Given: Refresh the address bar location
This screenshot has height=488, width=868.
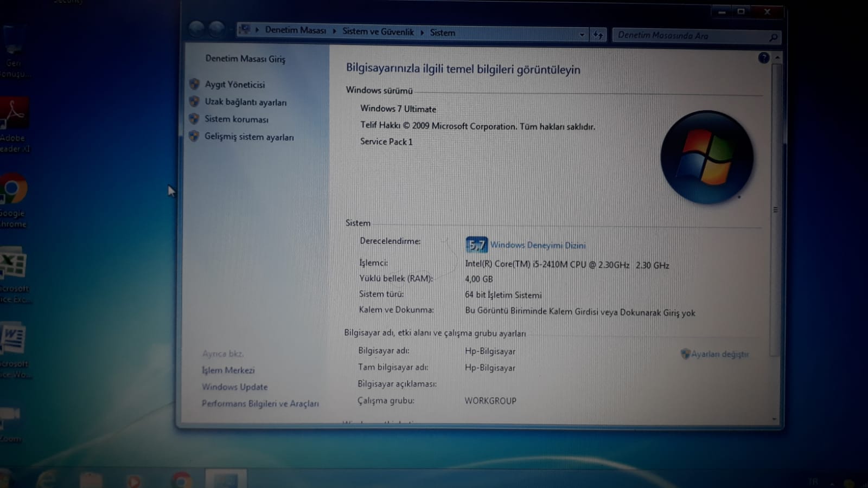Looking at the screenshot, I should coord(598,35).
